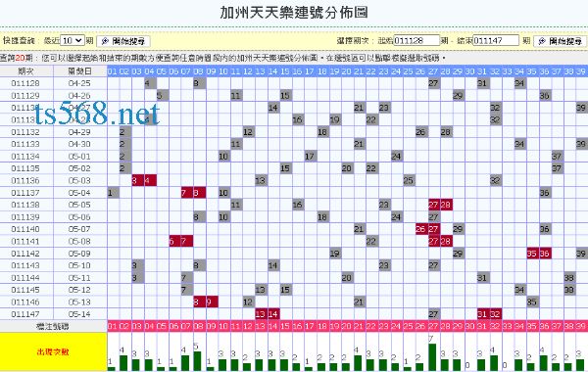
Task: Click red cell 13 in row 011147
Action: [261, 314]
